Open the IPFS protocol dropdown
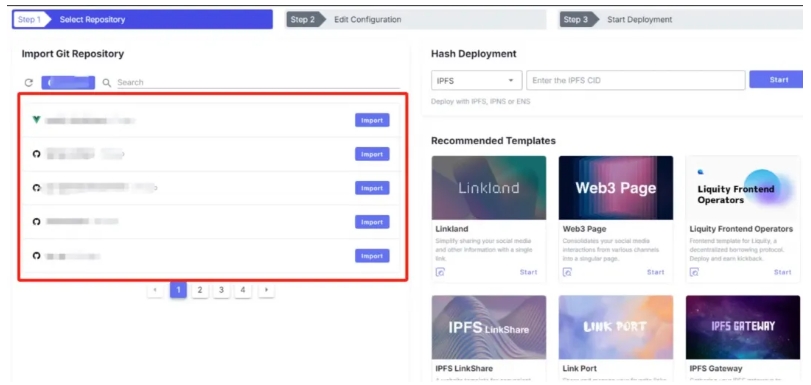Screen dimensions: 811x385 click(476, 81)
